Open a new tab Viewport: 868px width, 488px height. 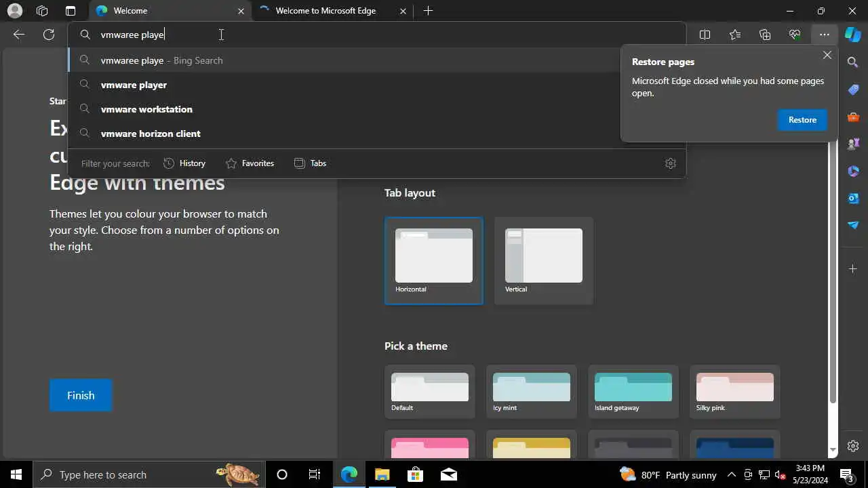click(x=428, y=11)
